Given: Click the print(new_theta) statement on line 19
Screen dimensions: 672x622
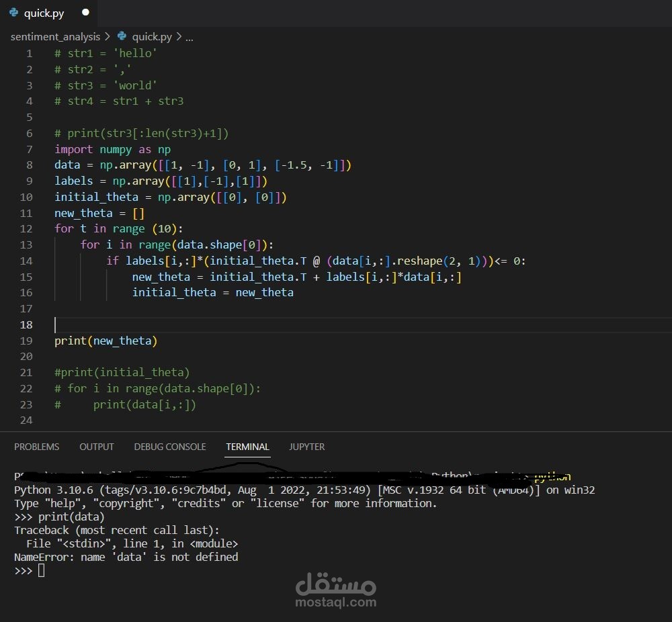Looking at the screenshot, I should point(106,341).
